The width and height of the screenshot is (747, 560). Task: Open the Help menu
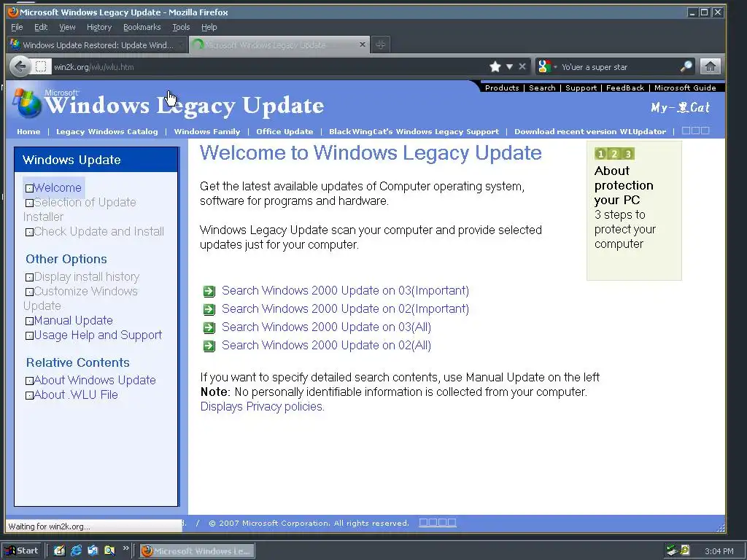(x=209, y=27)
